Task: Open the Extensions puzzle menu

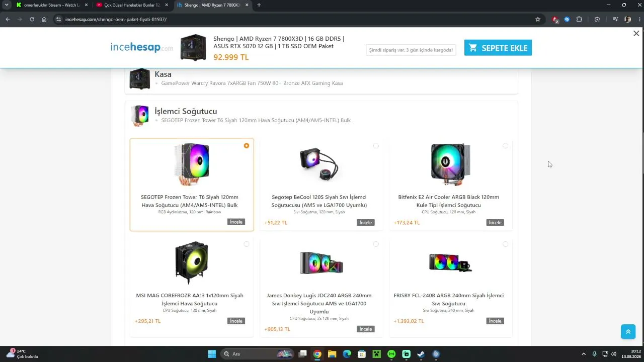Action: coord(579,19)
